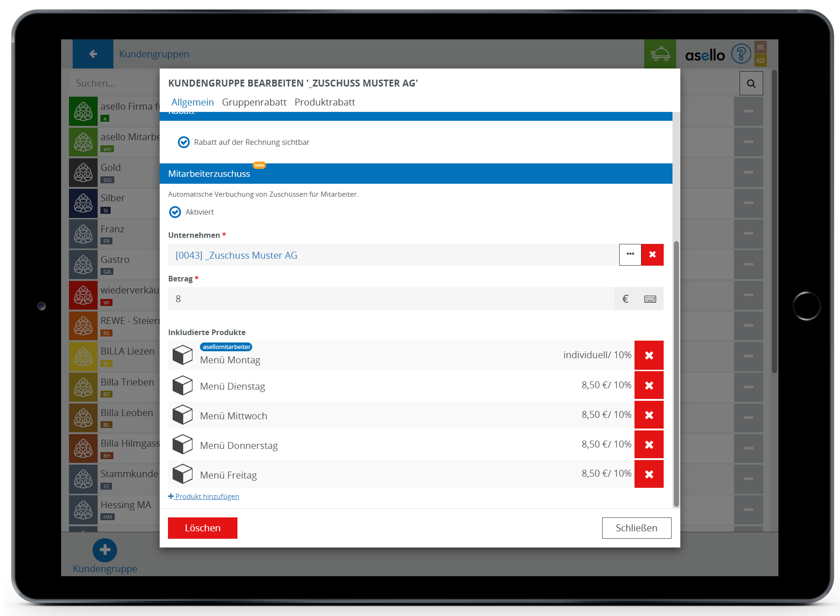Switch to the Produktrabatt tab

pos(324,102)
